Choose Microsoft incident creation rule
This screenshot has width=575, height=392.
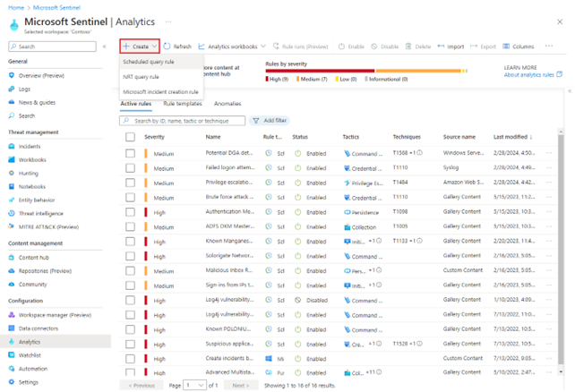coord(162,91)
